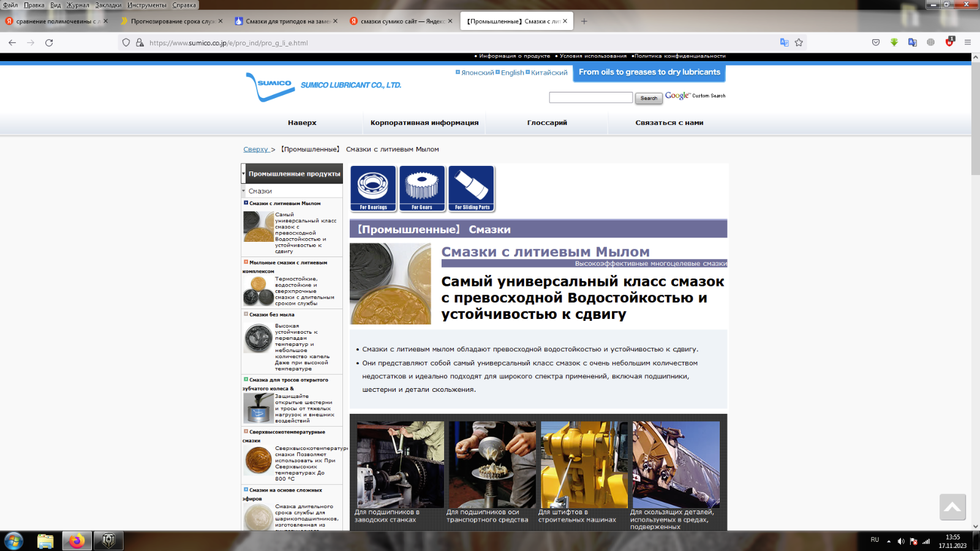Focus the Google custom search field
Screen dimensions: 980x551
click(x=590, y=97)
